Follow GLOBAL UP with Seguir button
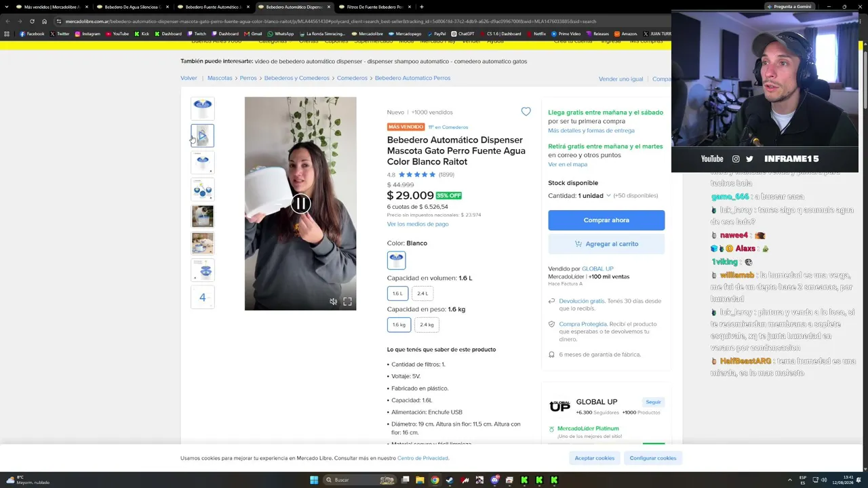 (x=653, y=402)
